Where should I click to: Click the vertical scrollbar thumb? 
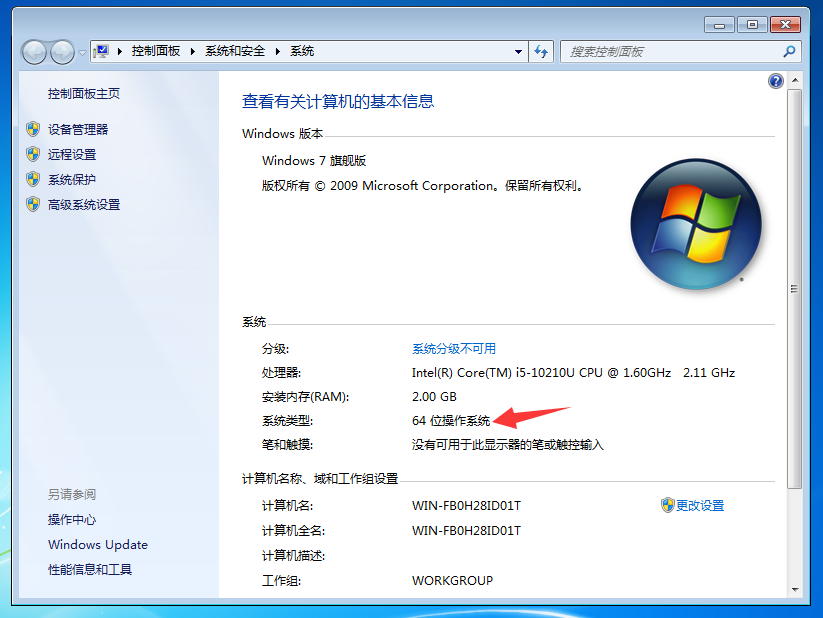pyautogui.click(x=795, y=289)
